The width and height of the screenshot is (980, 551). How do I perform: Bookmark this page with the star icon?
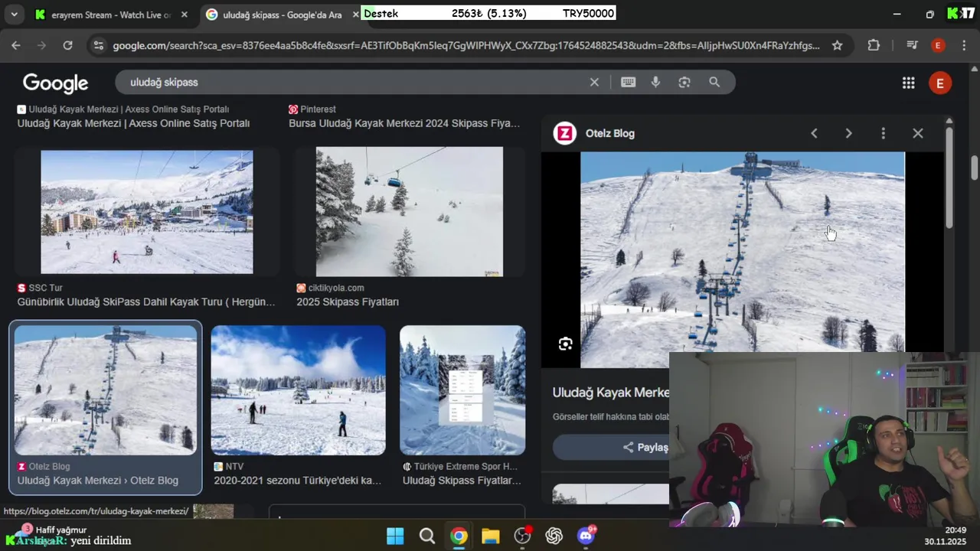pyautogui.click(x=837, y=46)
